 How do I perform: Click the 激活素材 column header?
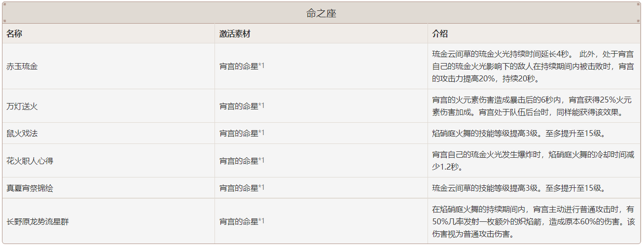235,34
